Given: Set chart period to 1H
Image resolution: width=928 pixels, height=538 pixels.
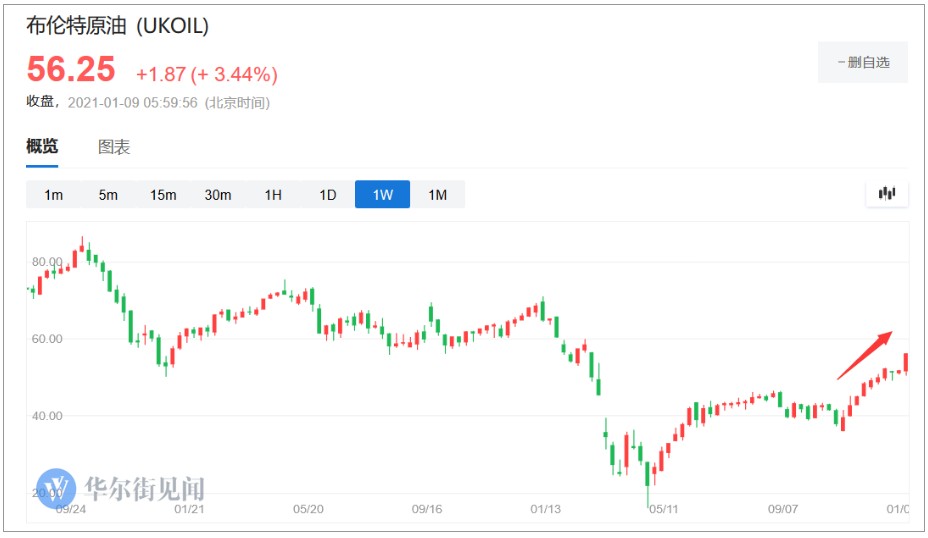Looking at the screenshot, I should pyautogui.click(x=273, y=195).
